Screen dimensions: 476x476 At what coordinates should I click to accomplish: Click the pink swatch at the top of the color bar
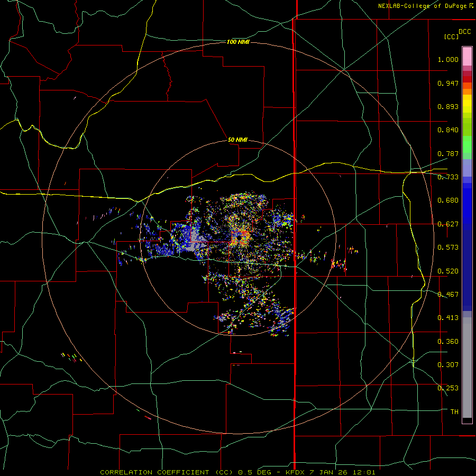click(x=467, y=56)
